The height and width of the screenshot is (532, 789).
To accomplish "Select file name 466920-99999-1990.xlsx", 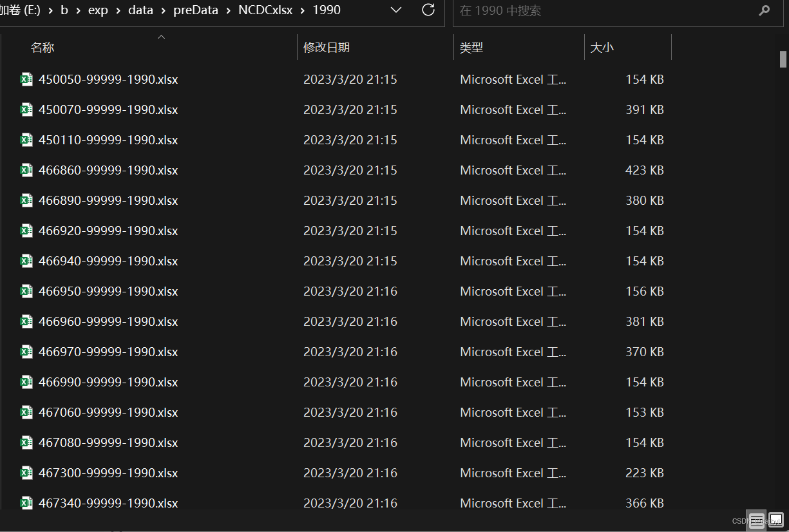I will tap(108, 231).
